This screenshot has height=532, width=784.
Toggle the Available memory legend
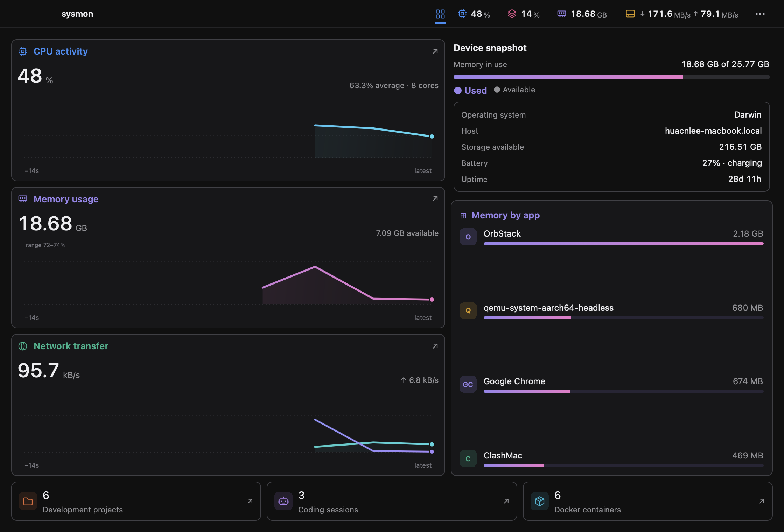tap(514, 90)
